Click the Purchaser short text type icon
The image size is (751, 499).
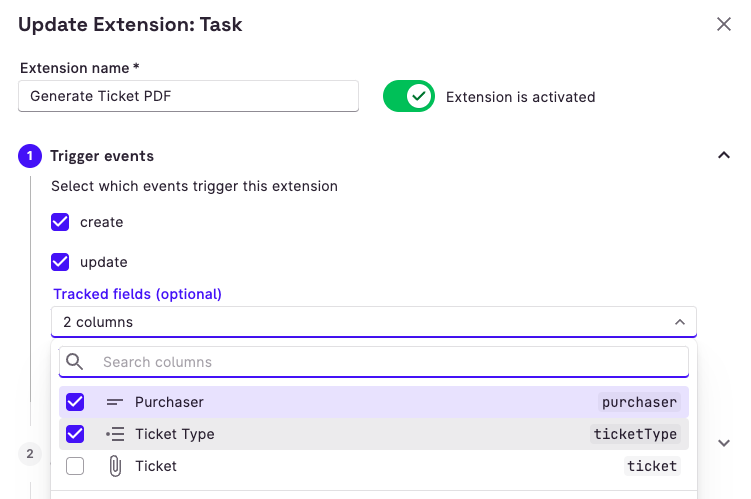click(x=115, y=402)
